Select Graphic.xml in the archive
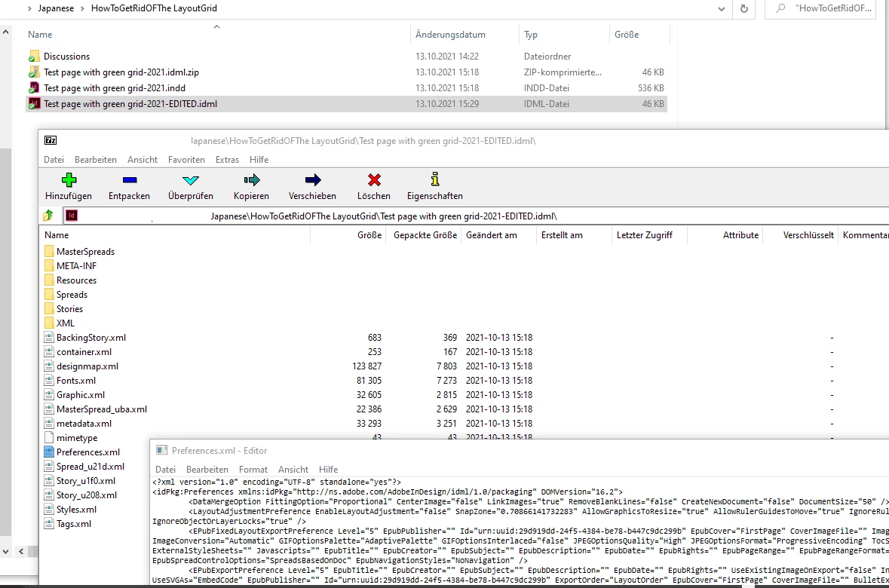This screenshot has height=588, width=889. click(81, 395)
